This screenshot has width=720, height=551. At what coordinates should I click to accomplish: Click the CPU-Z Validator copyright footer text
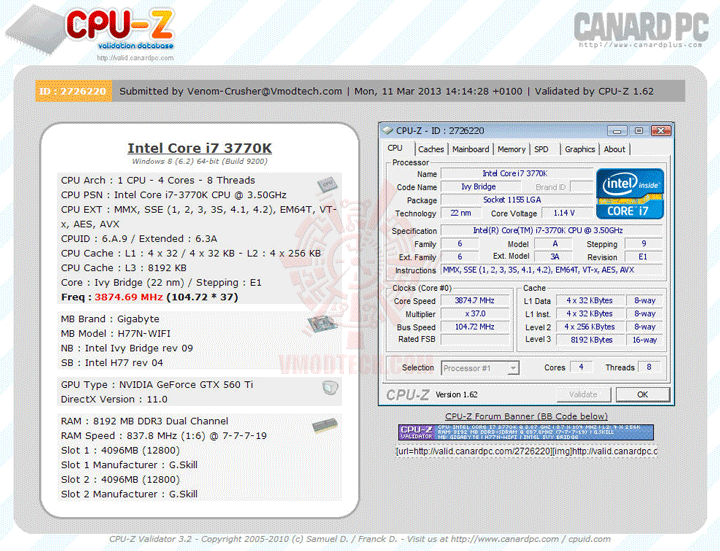click(360, 539)
